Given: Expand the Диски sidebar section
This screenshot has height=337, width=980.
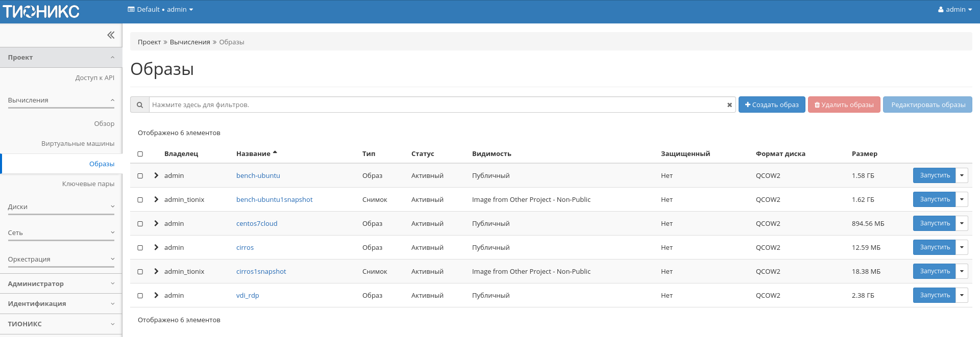Looking at the screenshot, I should pos(61,207).
